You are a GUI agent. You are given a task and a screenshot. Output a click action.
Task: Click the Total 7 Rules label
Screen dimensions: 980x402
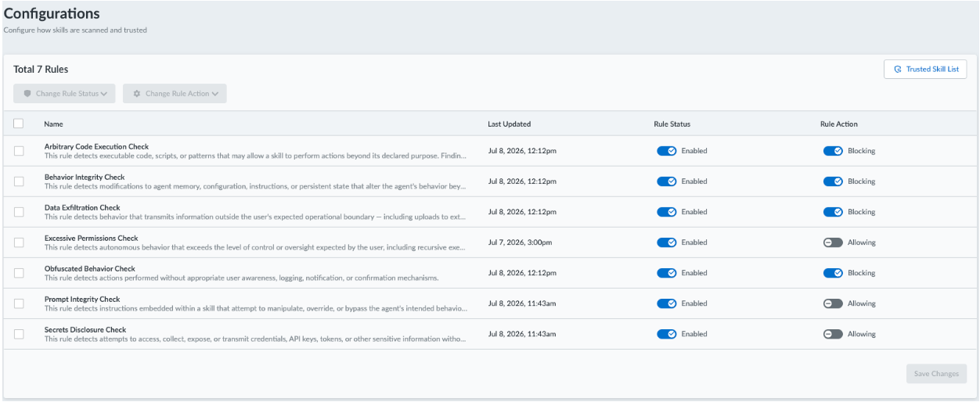pyautogui.click(x=41, y=70)
